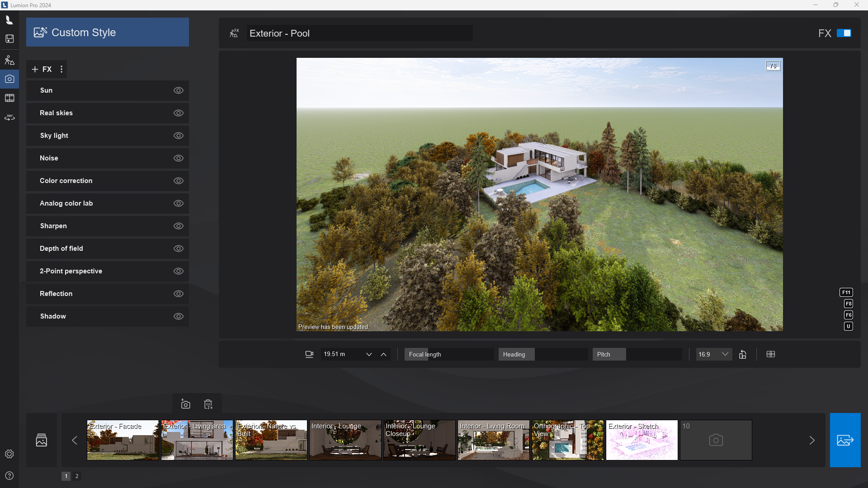Open the FX three-dots options menu
Screen dimensions: 868x488
click(x=61, y=69)
